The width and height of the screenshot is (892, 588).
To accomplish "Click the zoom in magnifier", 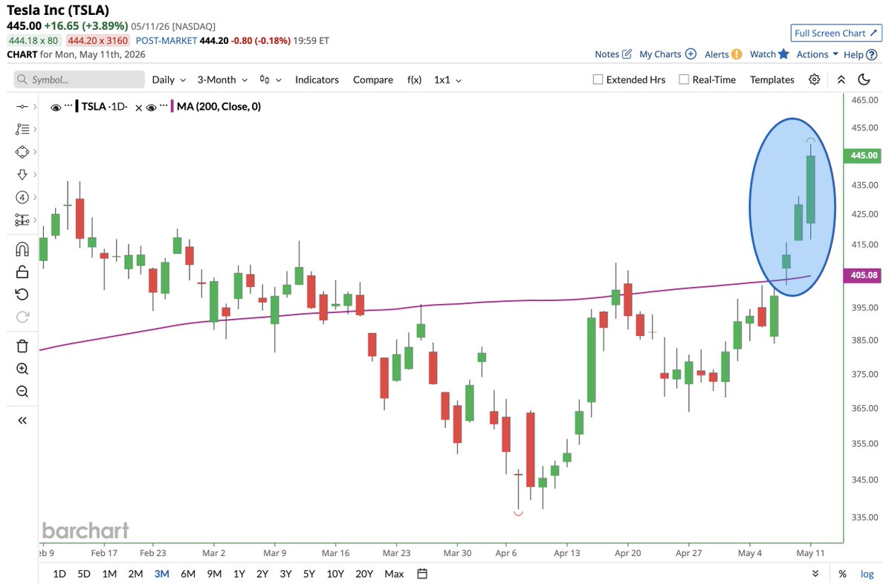I will pyautogui.click(x=22, y=369).
